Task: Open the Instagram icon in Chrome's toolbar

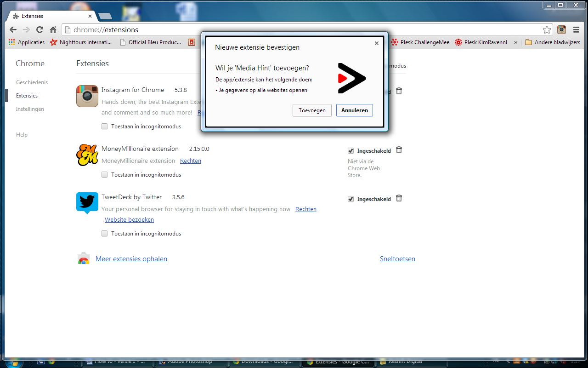Action: (561, 30)
